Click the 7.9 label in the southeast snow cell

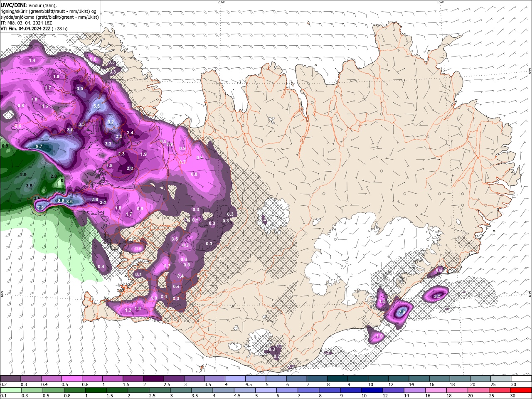402,312
